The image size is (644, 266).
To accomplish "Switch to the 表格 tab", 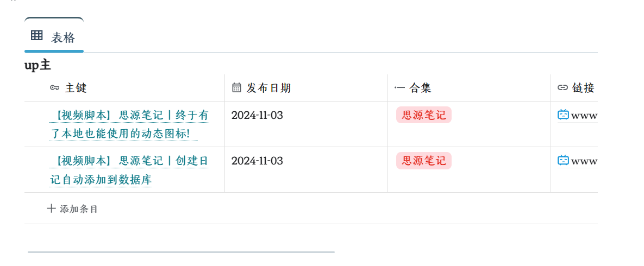I will point(62,37).
